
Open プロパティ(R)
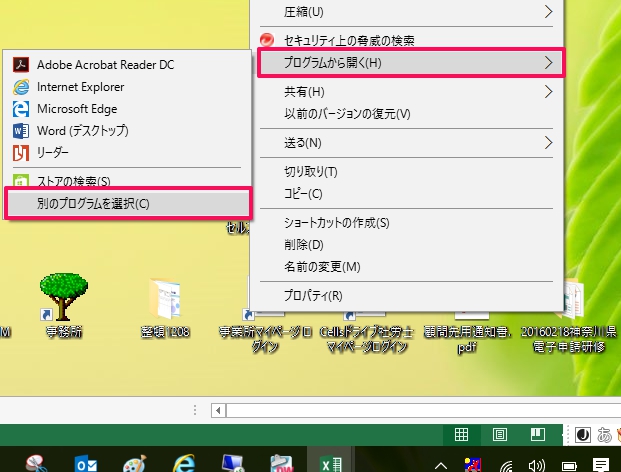tap(407, 296)
